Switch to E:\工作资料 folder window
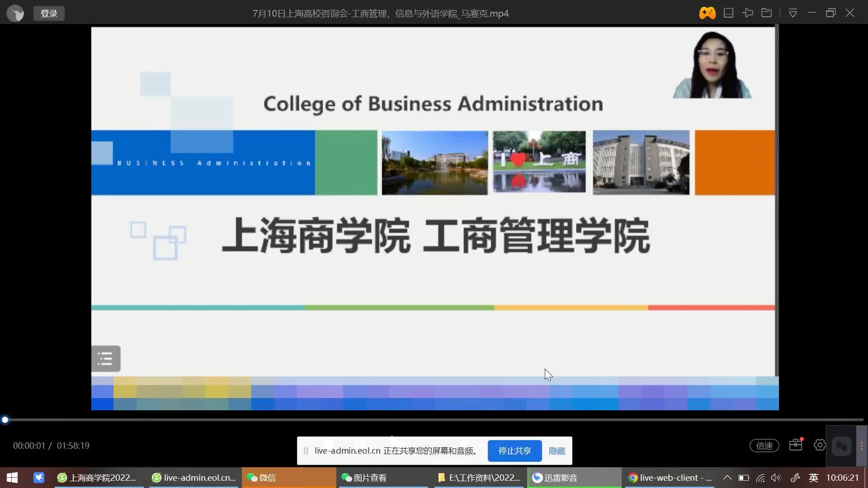 point(479,478)
